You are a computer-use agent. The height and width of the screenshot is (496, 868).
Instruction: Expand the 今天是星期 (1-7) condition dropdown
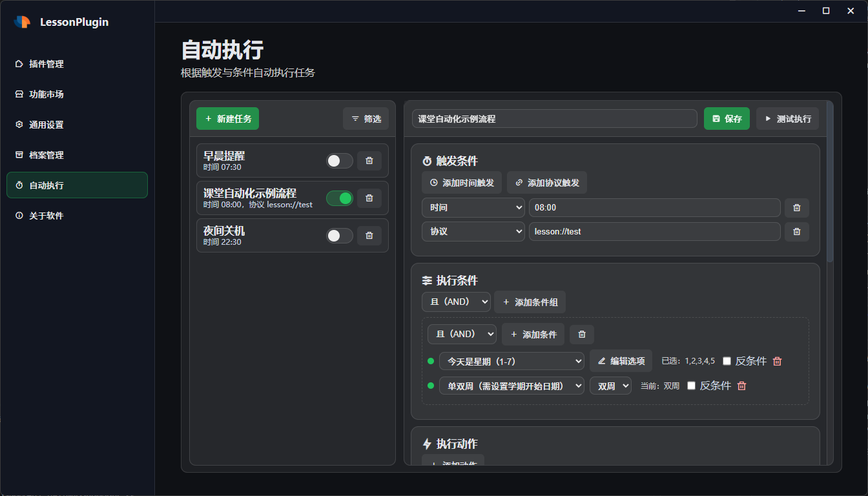(x=512, y=362)
